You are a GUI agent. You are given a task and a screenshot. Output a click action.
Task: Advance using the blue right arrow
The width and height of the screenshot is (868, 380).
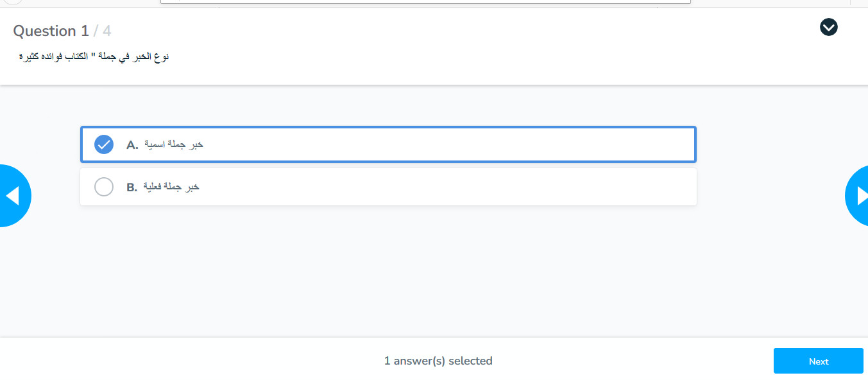click(x=857, y=196)
